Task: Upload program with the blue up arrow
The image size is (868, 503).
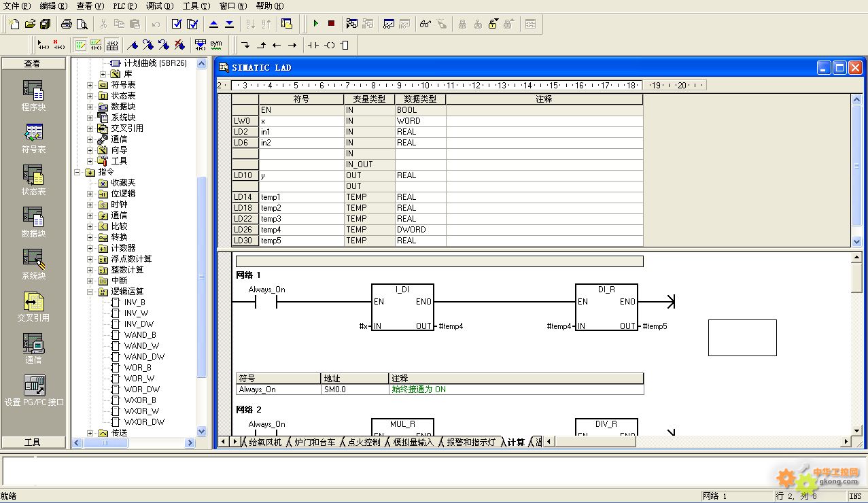Action: 213,24
